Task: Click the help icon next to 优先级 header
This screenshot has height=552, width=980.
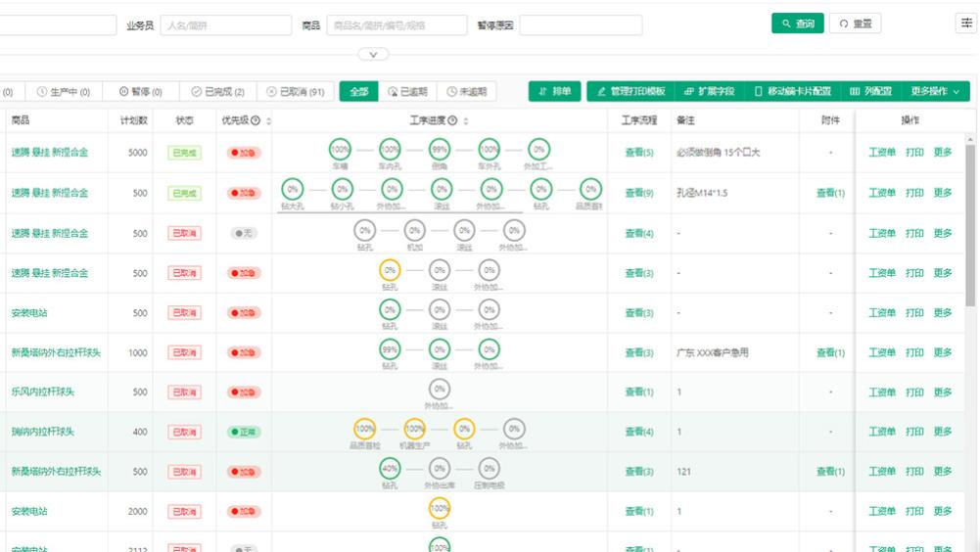Action: 256,120
